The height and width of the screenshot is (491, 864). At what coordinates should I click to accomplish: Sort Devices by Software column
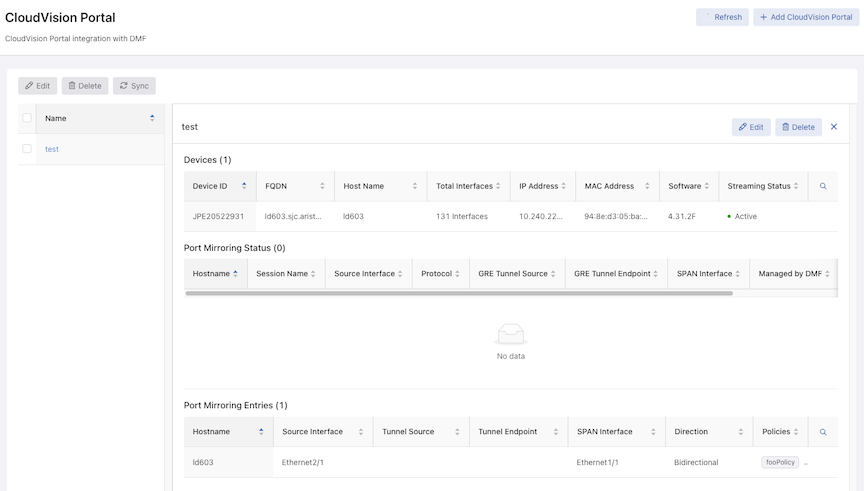pyautogui.click(x=689, y=186)
